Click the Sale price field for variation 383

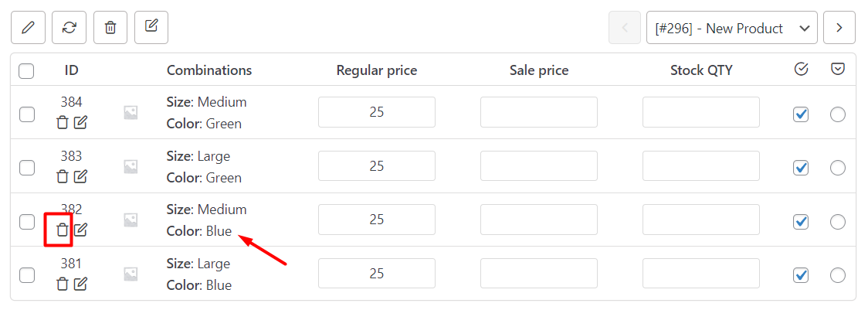pyautogui.click(x=539, y=166)
